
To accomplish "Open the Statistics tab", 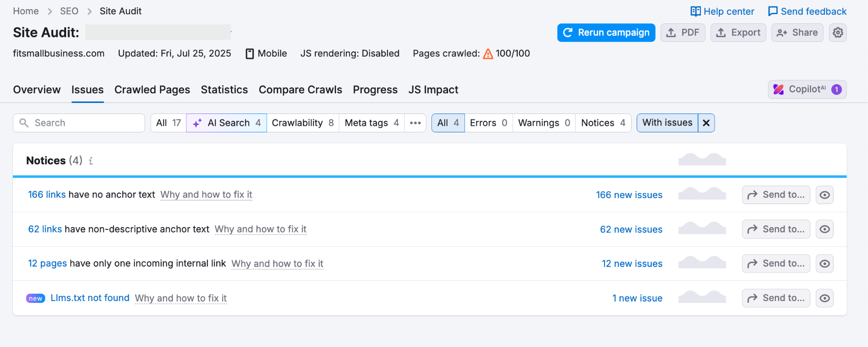I will coord(224,90).
